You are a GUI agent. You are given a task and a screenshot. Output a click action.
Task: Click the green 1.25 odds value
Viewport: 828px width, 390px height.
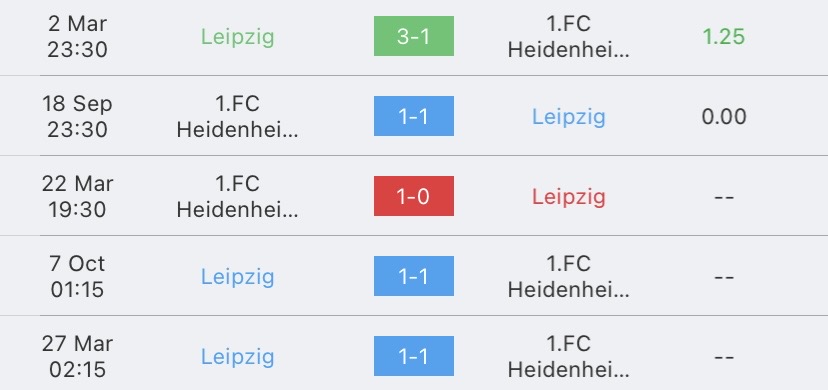click(x=723, y=36)
